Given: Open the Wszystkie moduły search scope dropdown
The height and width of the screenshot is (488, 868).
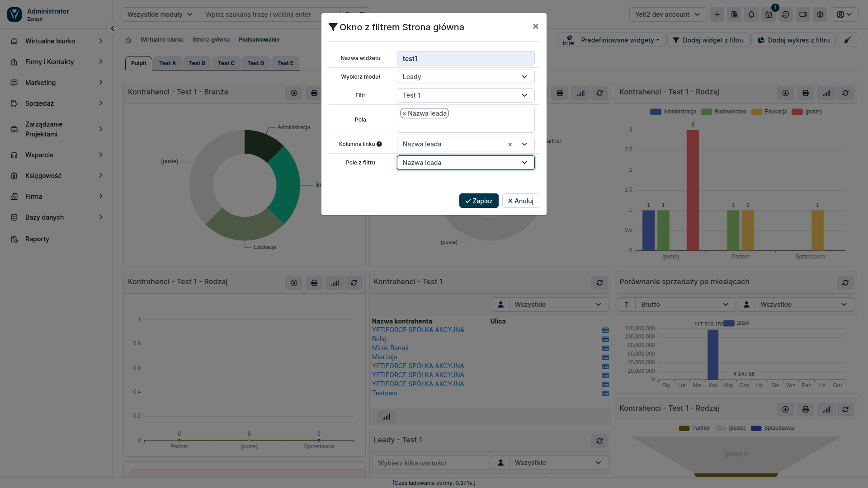Looking at the screenshot, I should pos(160,14).
